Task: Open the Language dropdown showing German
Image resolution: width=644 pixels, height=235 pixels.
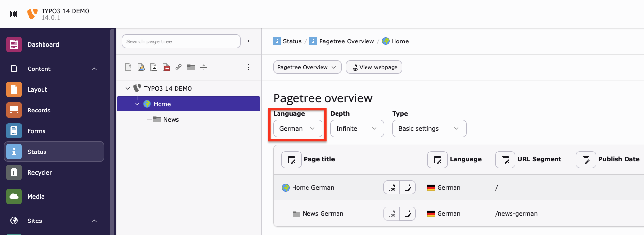Action: 297,129
